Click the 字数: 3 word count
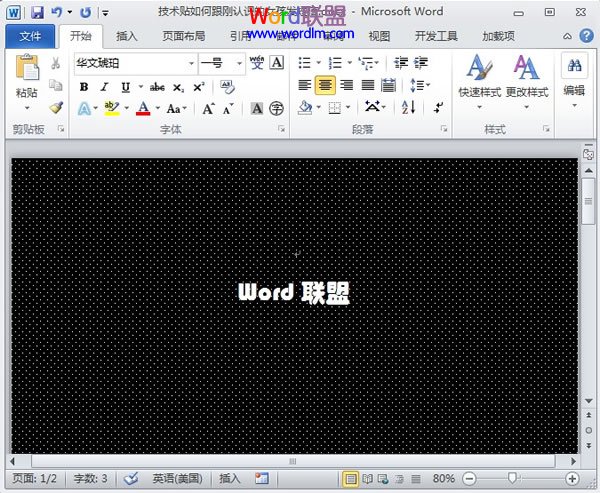 coord(90,478)
